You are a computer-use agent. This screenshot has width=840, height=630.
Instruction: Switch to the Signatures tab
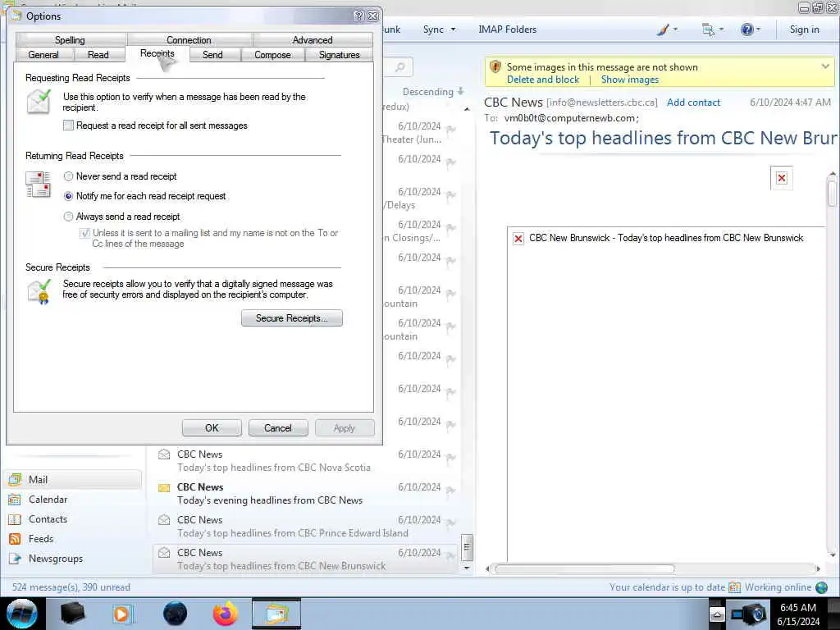click(x=339, y=55)
